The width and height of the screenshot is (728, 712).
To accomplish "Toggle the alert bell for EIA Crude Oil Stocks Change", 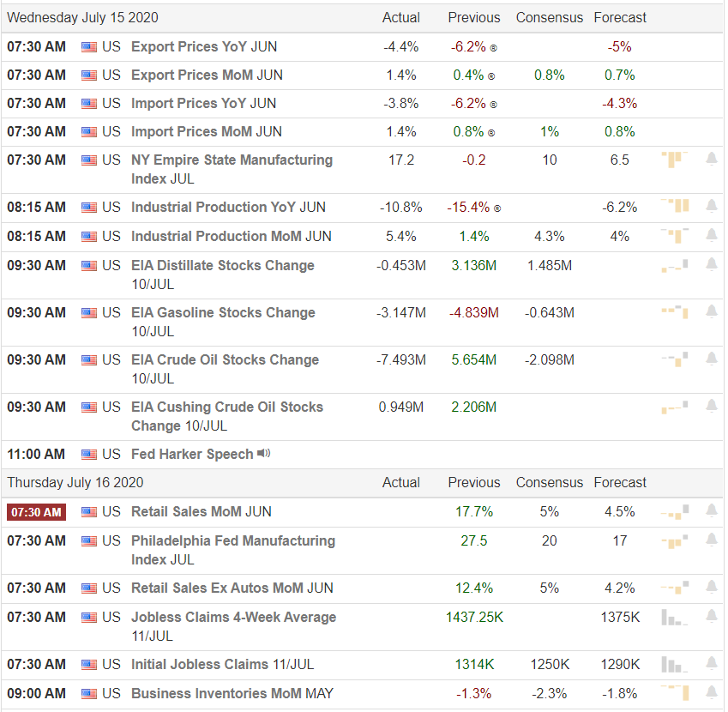I will [711, 359].
